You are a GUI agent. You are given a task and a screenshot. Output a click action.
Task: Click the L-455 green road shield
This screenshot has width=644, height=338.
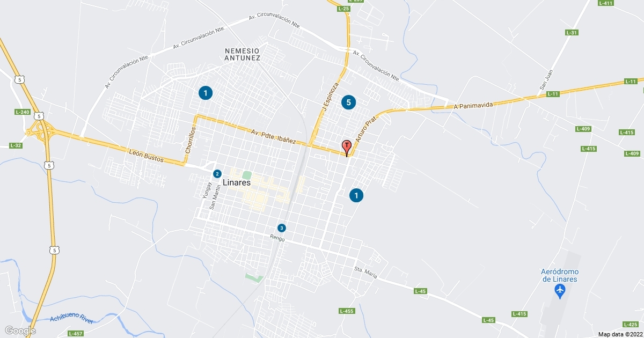(x=347, y=311)
